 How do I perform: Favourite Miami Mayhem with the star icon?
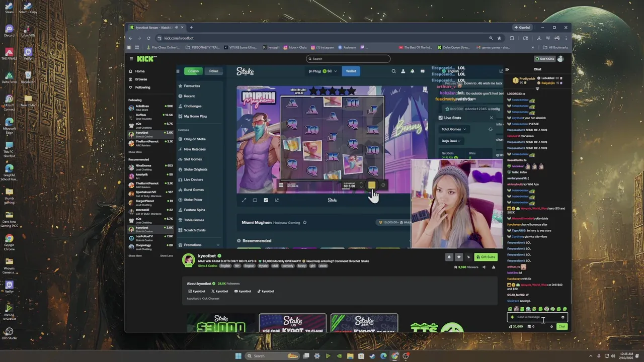(x=304, y=222)
